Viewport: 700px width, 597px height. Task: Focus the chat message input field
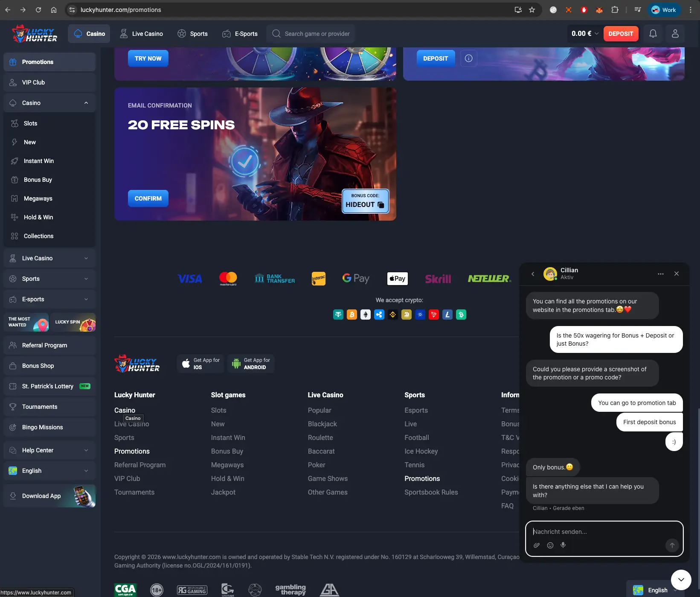pyautogui.click(x=604, y=532)
